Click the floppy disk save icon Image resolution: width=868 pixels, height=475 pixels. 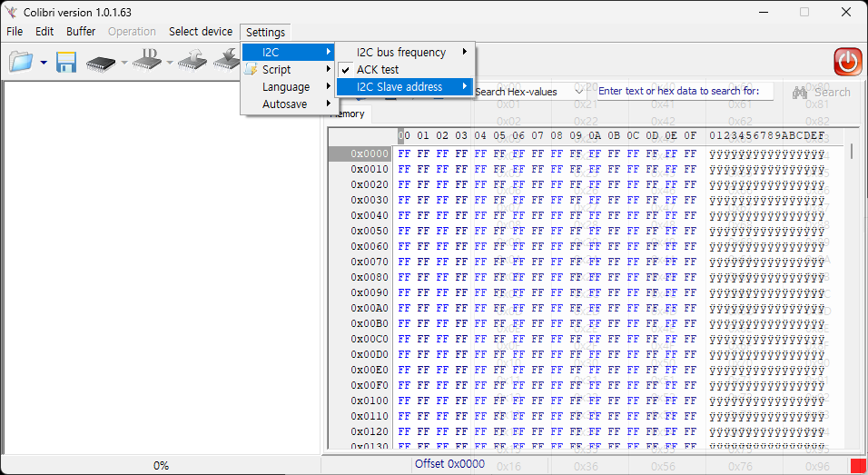(x=66, y=62)
